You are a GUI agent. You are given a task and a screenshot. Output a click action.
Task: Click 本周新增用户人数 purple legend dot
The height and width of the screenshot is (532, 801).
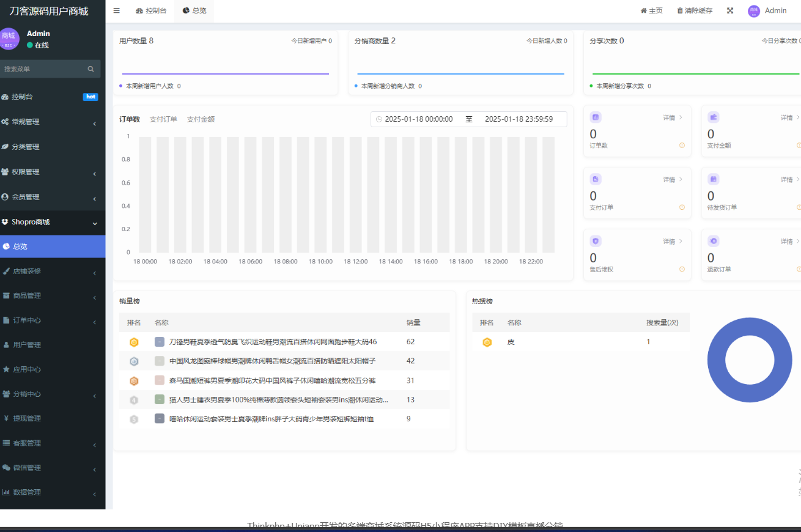(x=121, y=86)
